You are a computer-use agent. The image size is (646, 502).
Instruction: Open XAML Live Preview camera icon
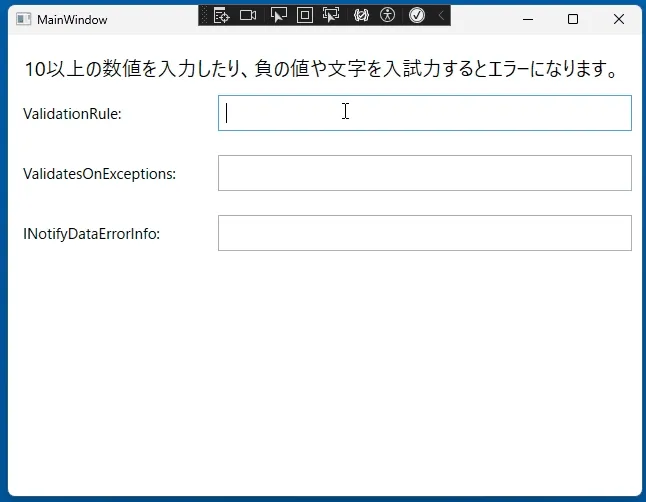pos(248,16)
